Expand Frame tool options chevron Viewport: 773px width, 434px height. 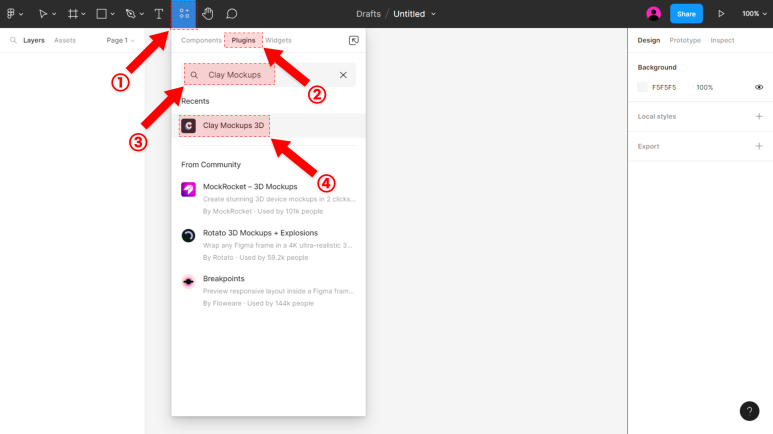[83, 14]
